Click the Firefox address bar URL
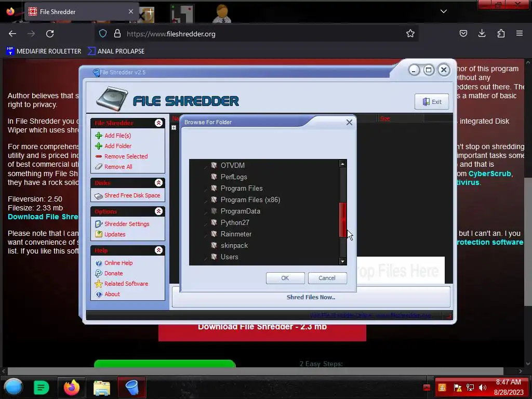532x399 pixels. pyautogui.click(x=171, y=34)
